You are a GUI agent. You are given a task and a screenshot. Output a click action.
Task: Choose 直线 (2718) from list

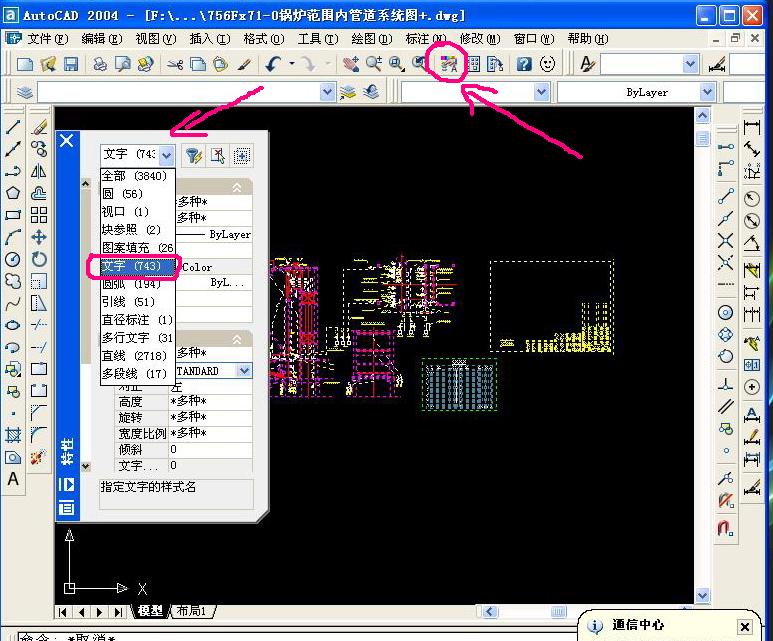point(138,356)
